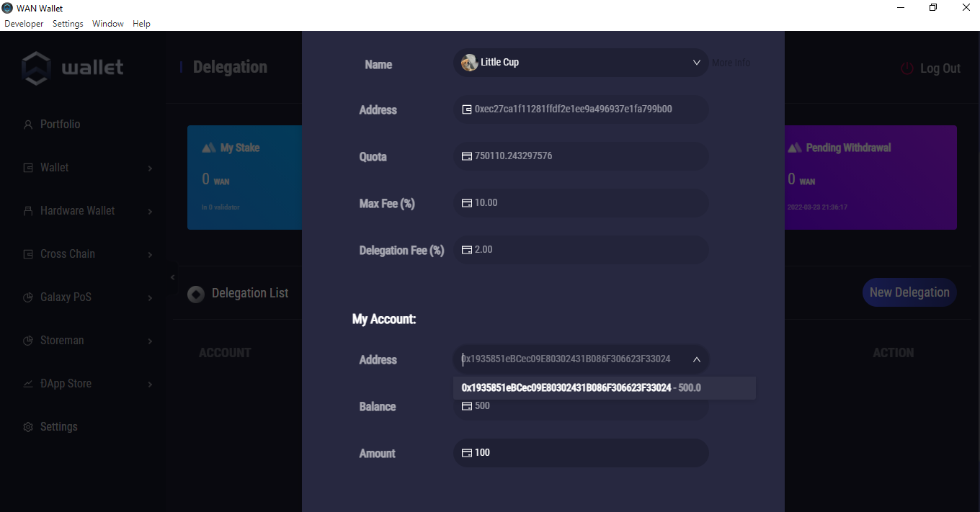Click the Settings gear icon in sidebar
Screen dimensions: 980x512
click(x=28, y=427)
